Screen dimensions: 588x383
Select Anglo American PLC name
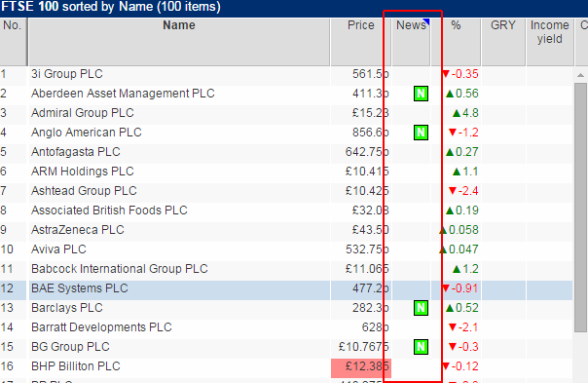87,133
